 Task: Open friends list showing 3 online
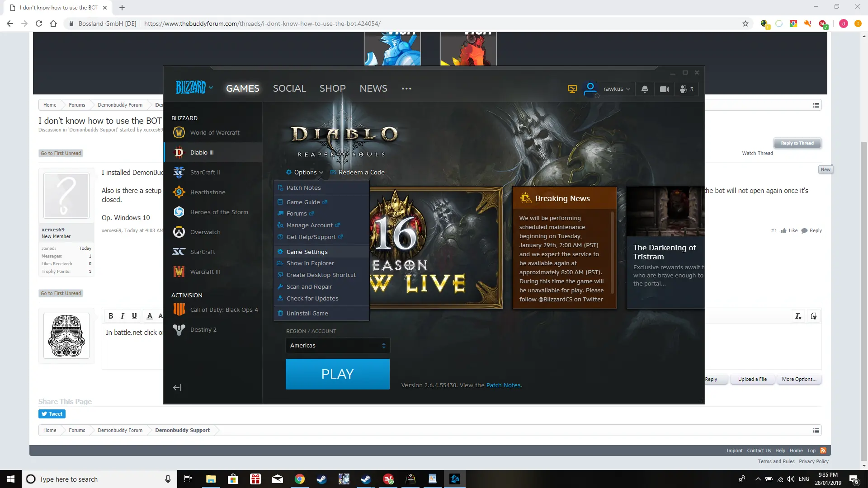click(686, 89)
